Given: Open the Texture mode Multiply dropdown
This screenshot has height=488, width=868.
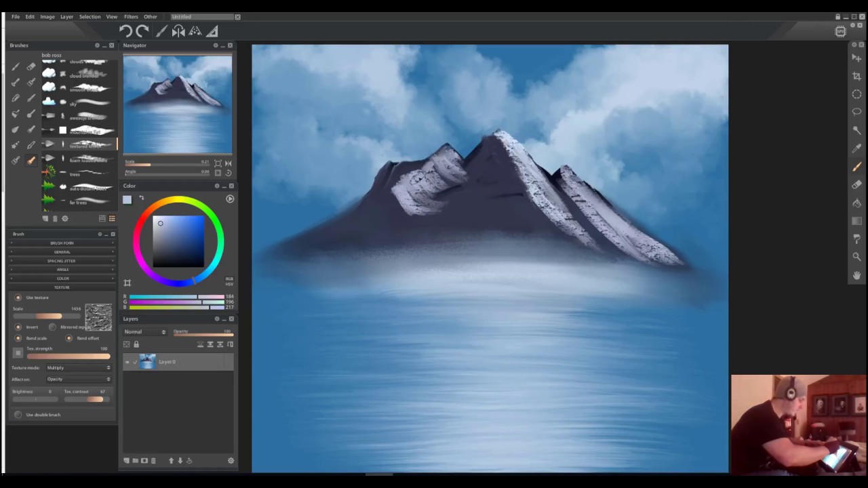Looking at the screenshot, I should coord(78,368).
